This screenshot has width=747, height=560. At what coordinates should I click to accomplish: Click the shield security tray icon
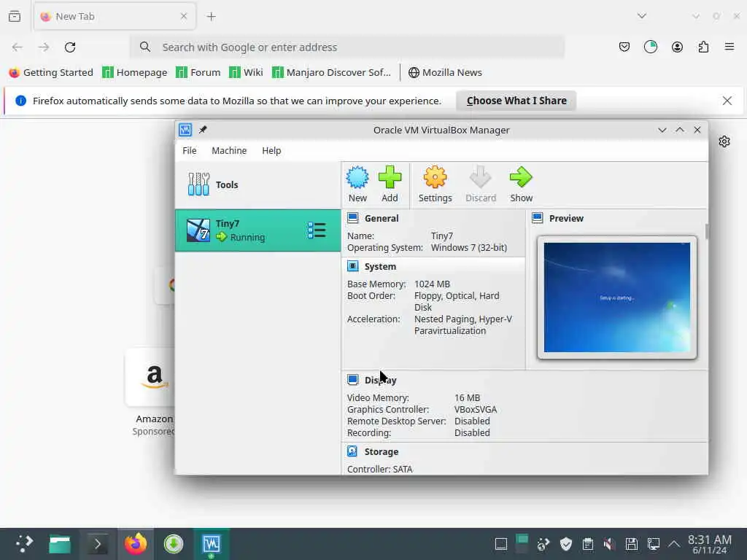566,544
